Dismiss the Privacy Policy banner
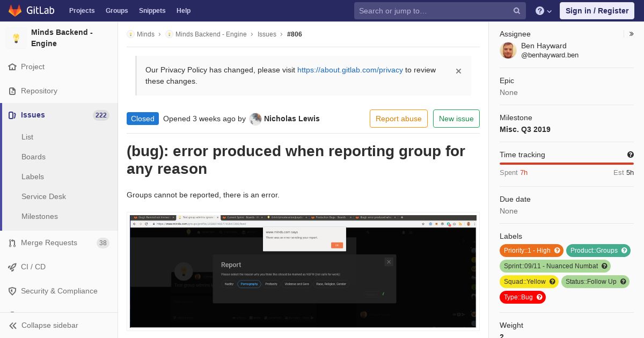Viewport: 644px width, 338px height. (x=458, y=71)
